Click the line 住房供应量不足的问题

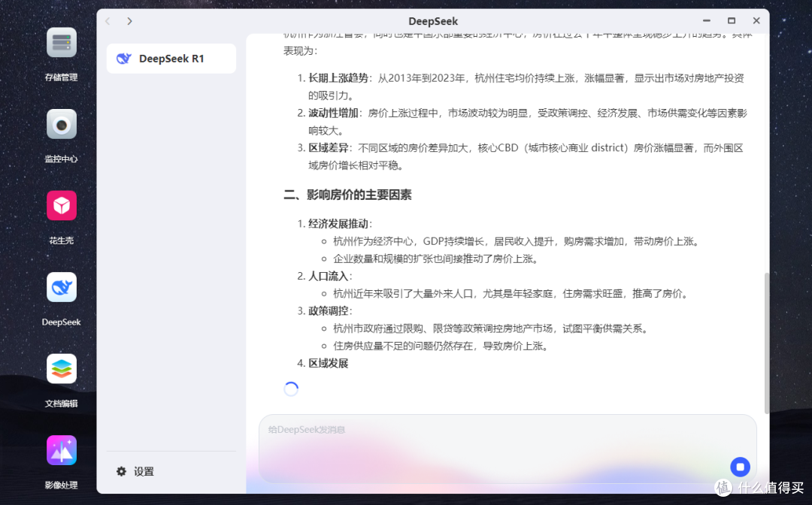(x=441, y=346)
